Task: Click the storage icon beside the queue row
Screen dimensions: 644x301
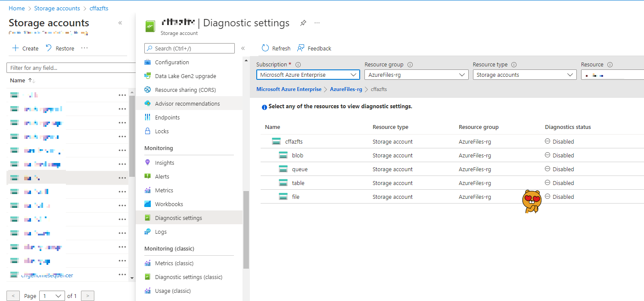Action: 283,169
